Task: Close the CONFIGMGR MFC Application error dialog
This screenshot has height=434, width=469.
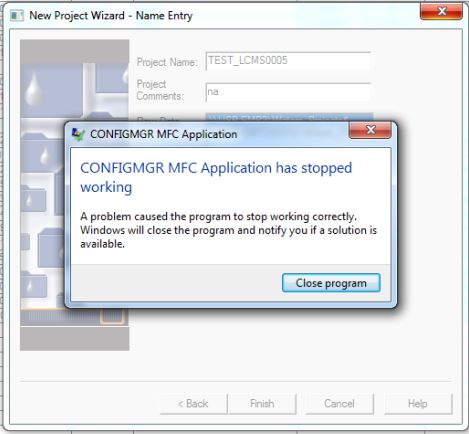Action: 370,130
